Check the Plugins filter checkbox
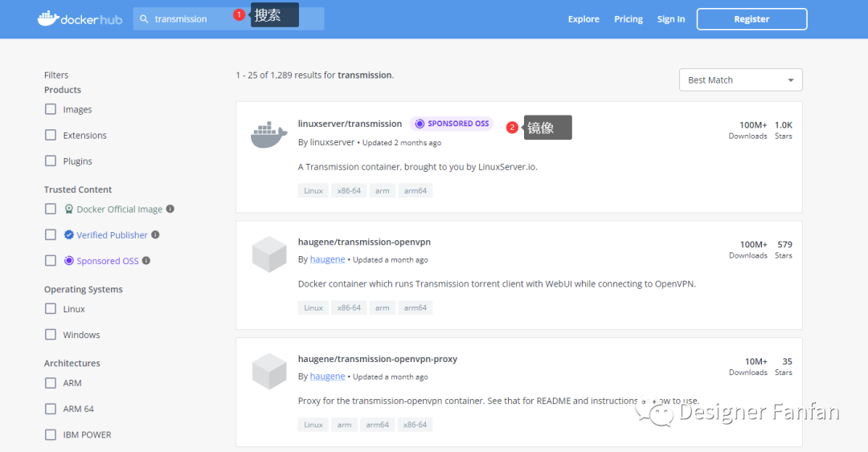The image size is (868, 452). click(x=51, y=161)
